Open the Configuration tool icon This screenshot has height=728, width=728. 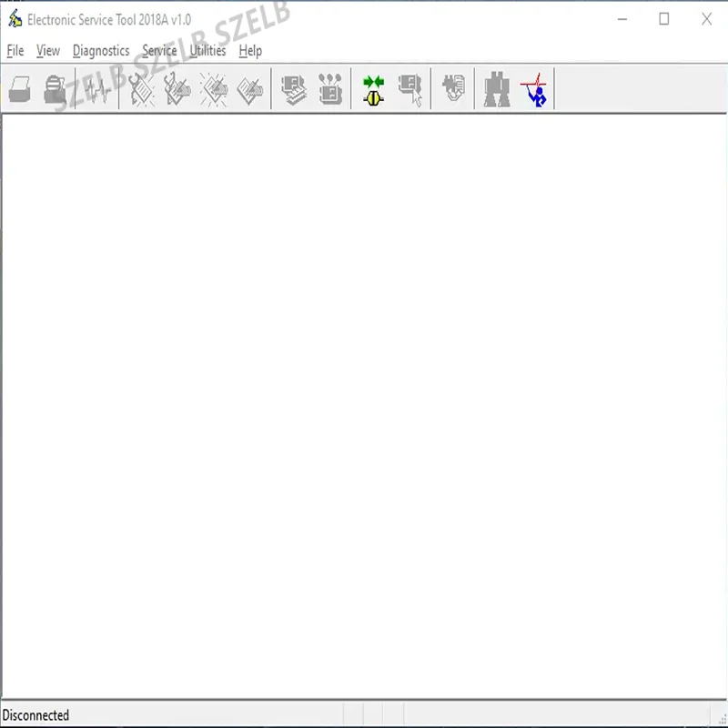(330, 89)
